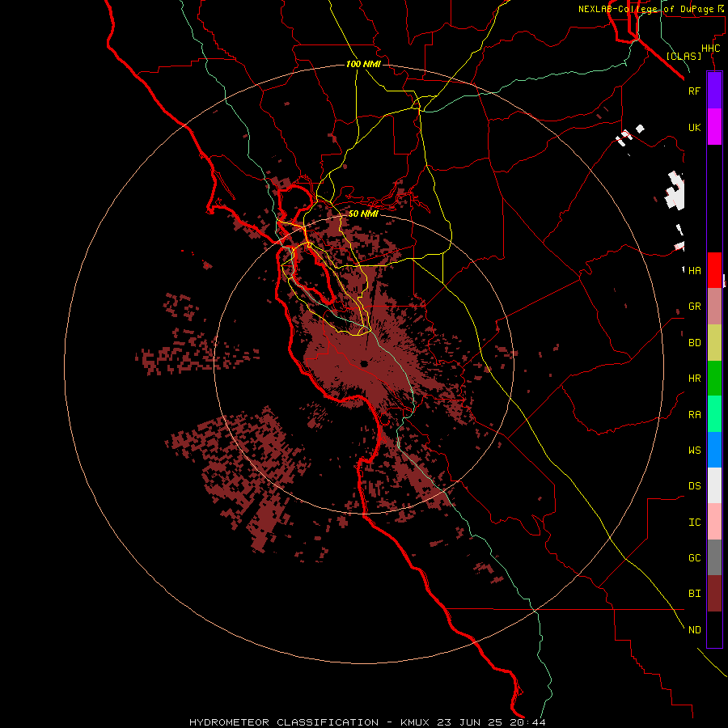Click the GR pink-brown legend swatch
Image resolution: width=728 pixels, height=728 pixels.
[x=714, y=307]
